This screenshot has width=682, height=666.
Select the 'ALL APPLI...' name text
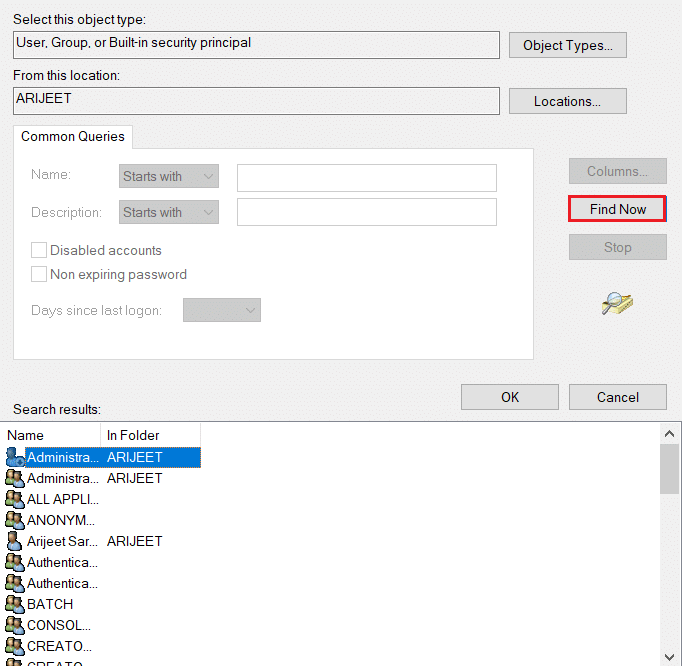63,499
